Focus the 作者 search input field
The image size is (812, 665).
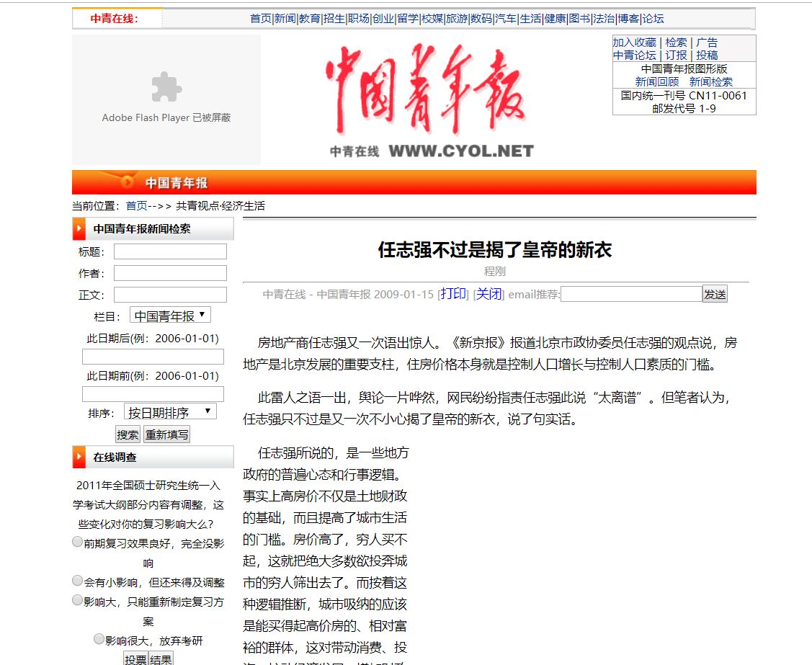tap(170, 273)
